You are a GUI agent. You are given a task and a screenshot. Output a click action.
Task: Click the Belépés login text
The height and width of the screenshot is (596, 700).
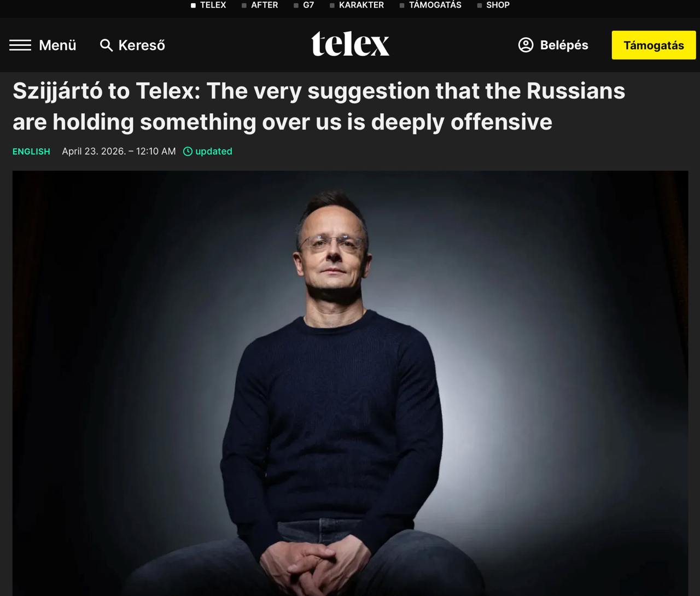(564, 45)
